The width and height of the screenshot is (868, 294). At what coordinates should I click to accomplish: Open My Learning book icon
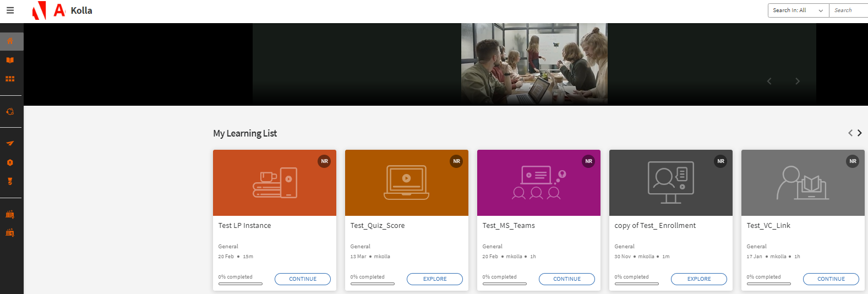[x=10, y=61]
